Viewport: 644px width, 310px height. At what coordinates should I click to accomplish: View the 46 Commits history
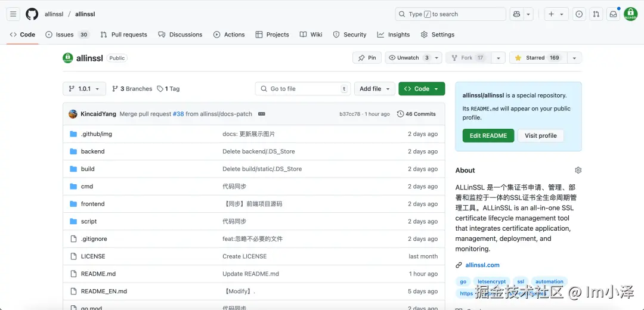[x=416, y=114]
